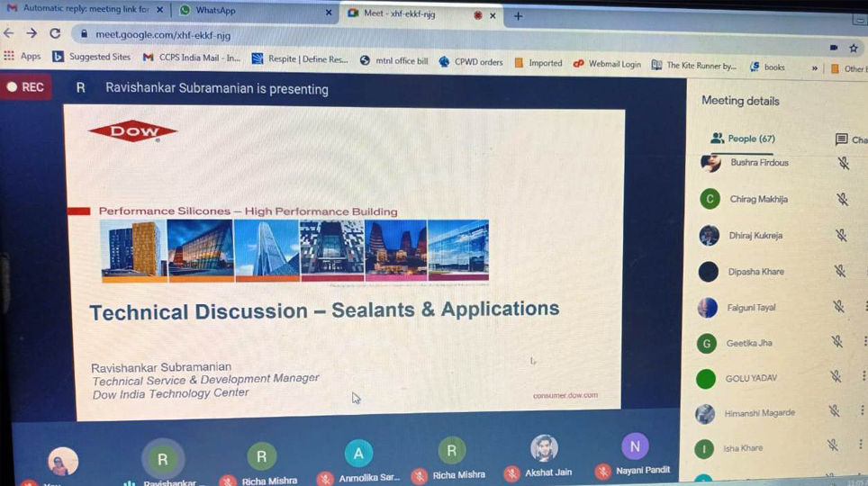Bookmark this page with the star icon

[853, 49]
